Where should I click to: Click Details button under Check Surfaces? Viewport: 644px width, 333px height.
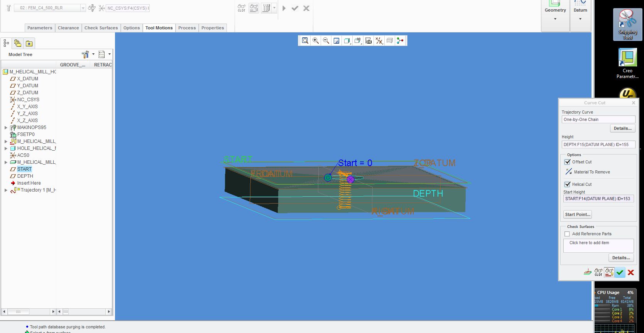(621, 258)
